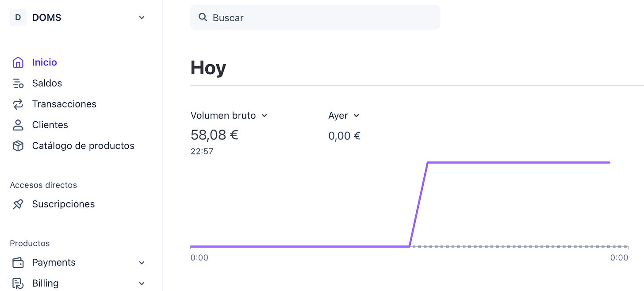Click the search magnifier icon

203,17
